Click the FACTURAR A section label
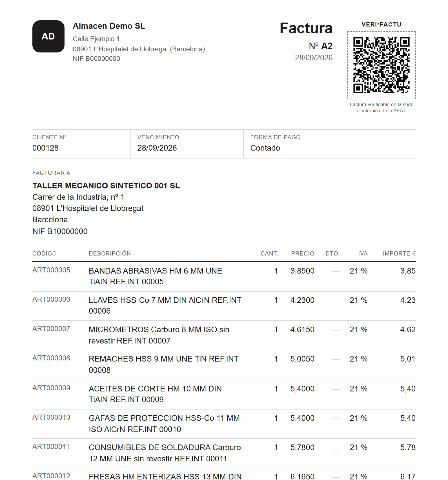 [x=51, y=173]
